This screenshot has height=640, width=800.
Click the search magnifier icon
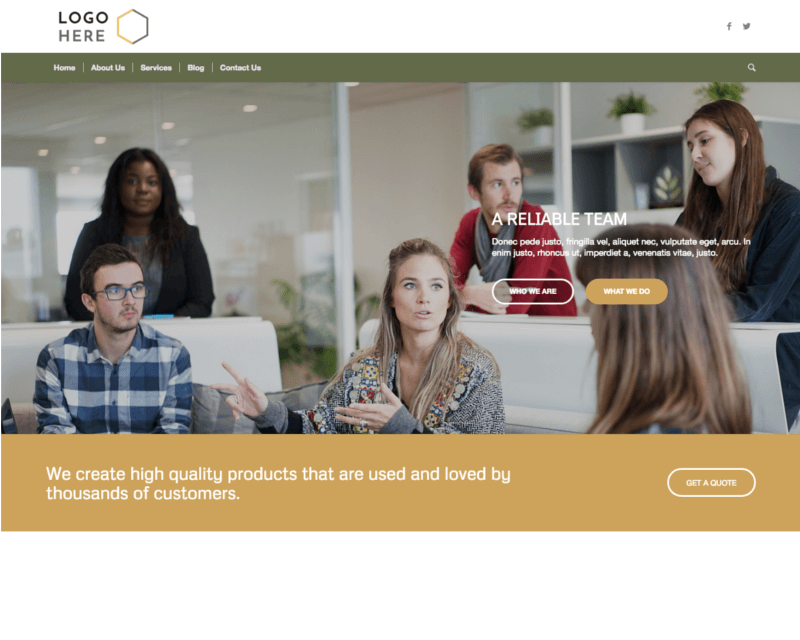[x=752, y=67]
